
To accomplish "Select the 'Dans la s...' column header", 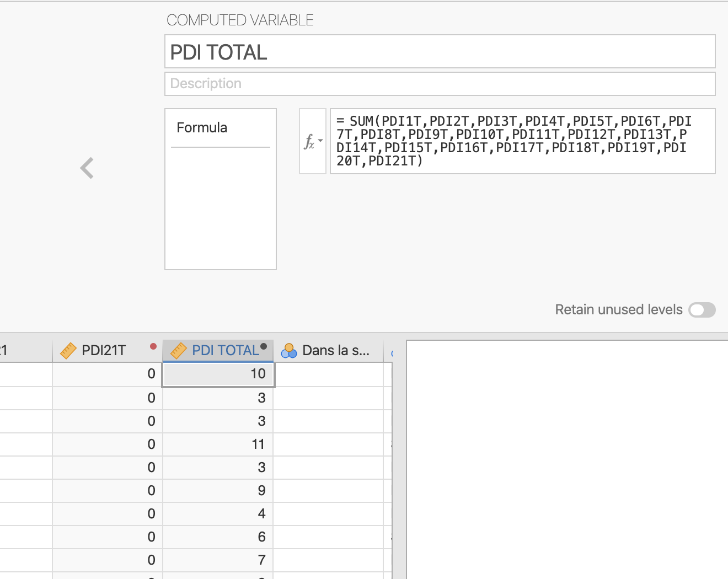I will click(x=335, y=351).
